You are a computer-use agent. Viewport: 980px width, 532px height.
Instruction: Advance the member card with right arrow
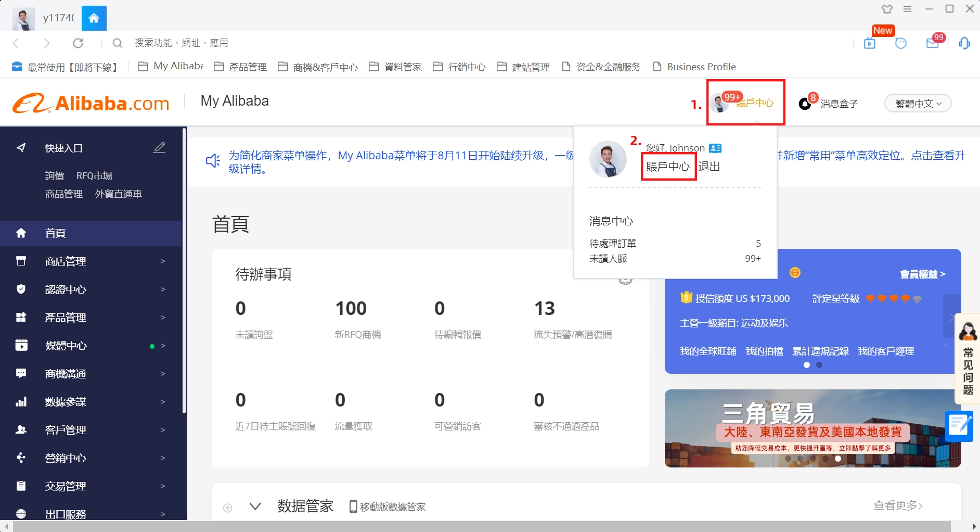click(951, 316)
